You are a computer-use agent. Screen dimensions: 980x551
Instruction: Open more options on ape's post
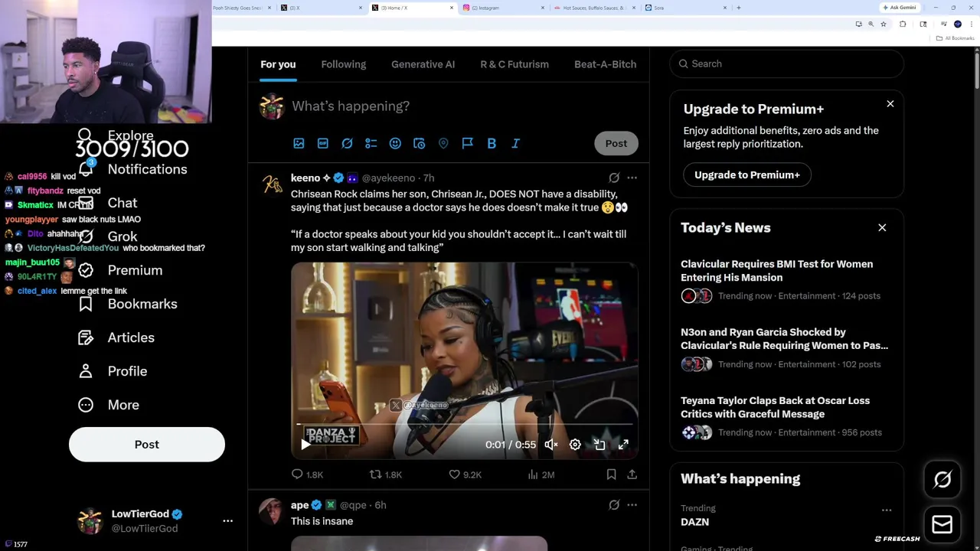coord(632,505)
